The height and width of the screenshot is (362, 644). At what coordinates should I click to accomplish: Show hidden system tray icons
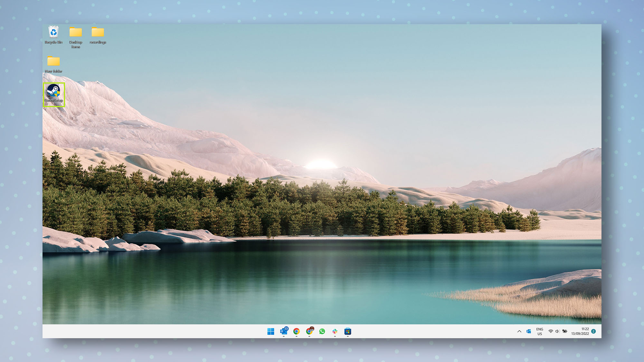click(x=519, y=331)
